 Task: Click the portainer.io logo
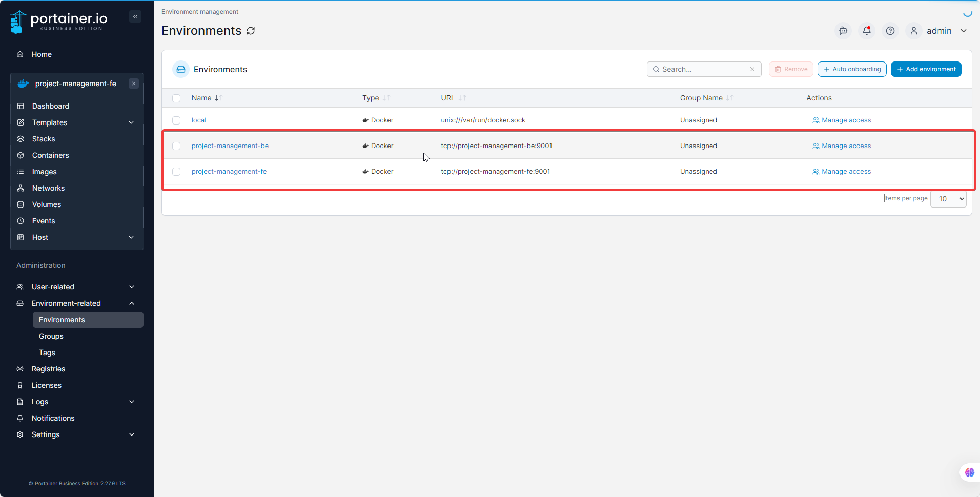tap(59, 22)
